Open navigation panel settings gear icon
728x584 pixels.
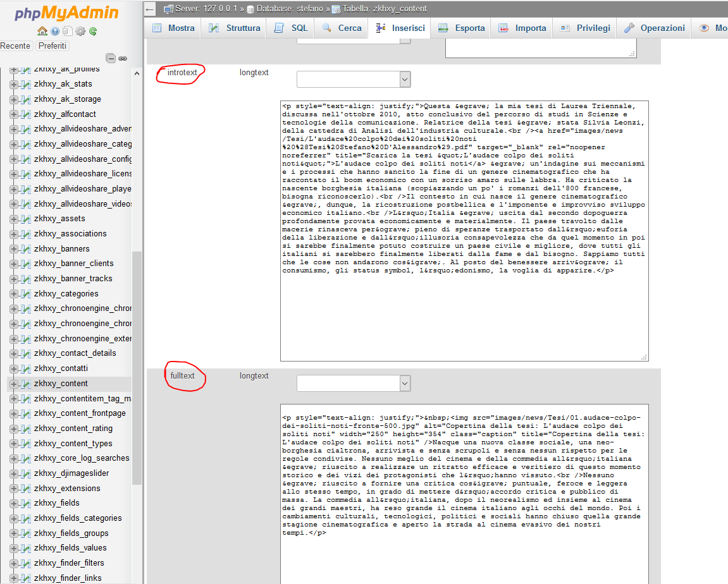coord(80,31)
